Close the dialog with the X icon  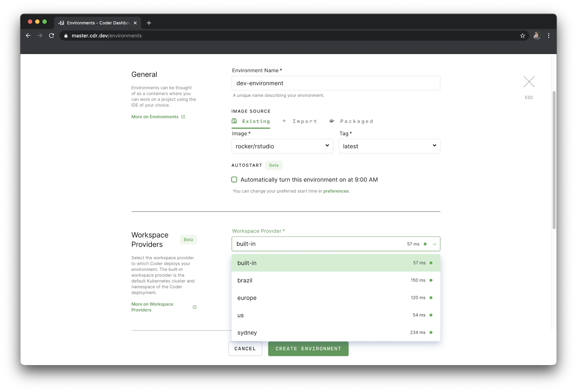(x=529, y=82)
